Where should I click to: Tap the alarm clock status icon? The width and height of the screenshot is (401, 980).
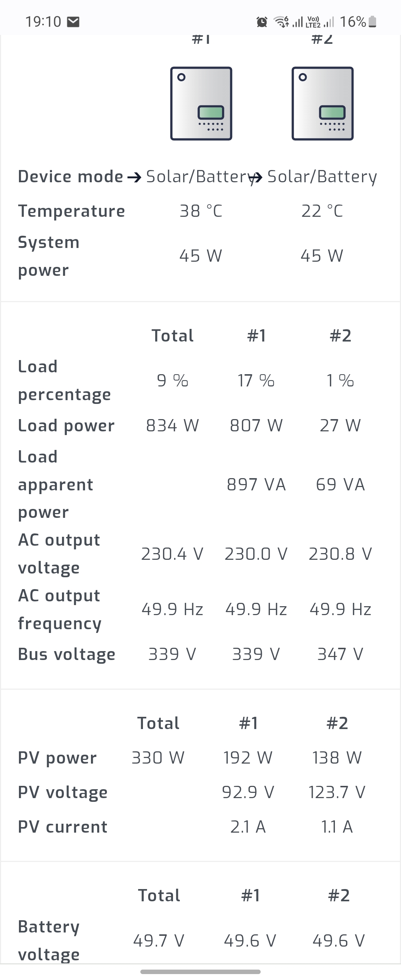262,22
